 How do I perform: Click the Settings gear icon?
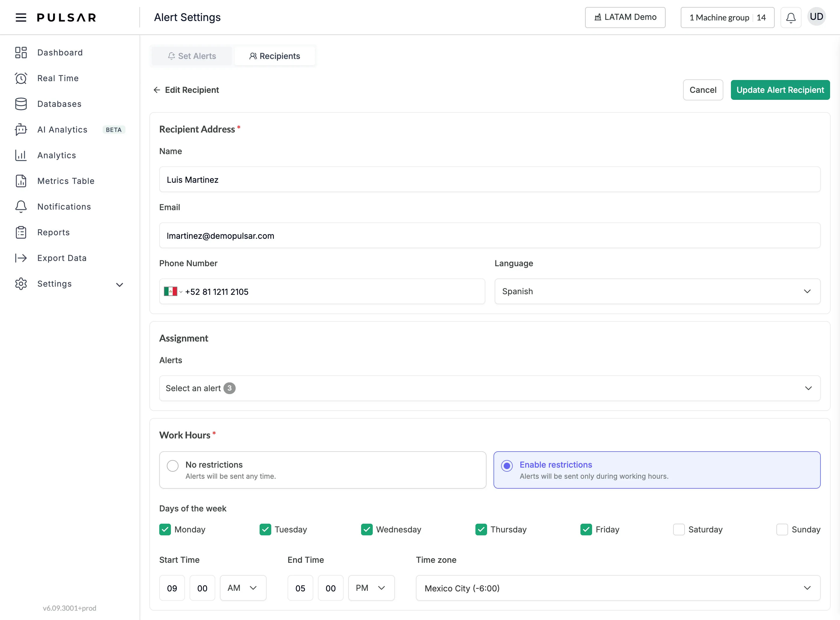21,284
